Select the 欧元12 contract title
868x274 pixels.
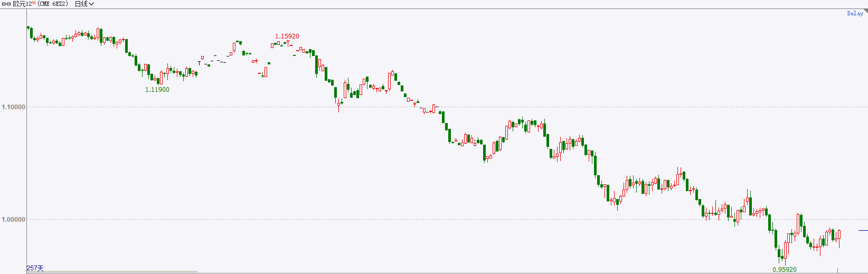pos(23,4)
